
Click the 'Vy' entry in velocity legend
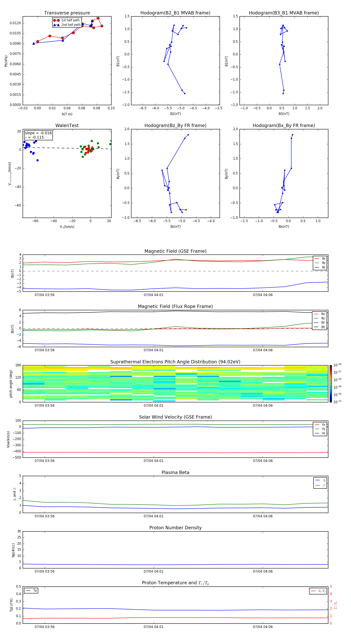[320, 429]
